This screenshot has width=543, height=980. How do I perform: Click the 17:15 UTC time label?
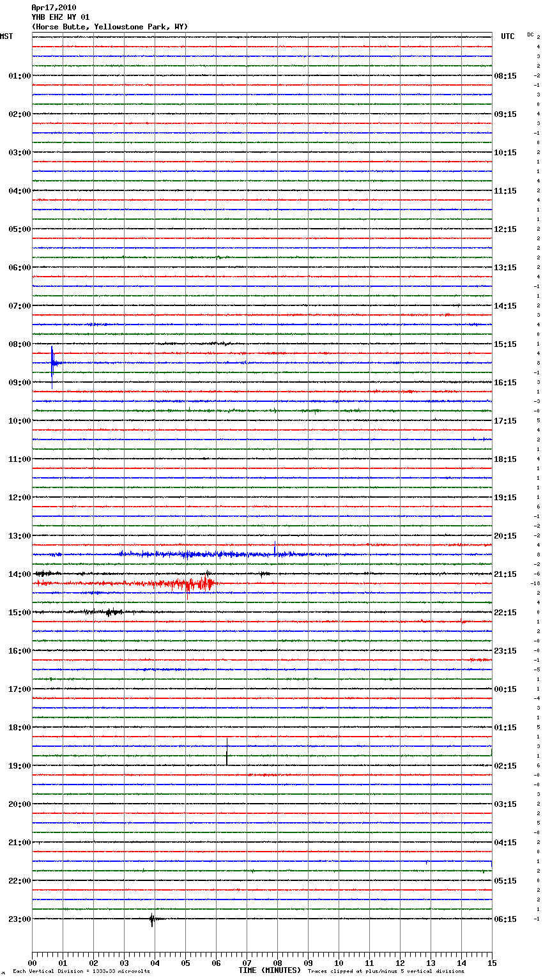click(x=505, y=421)
